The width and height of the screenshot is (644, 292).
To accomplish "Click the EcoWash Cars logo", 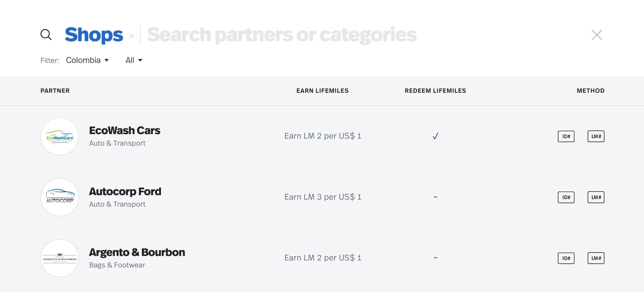I will [60, 136].
